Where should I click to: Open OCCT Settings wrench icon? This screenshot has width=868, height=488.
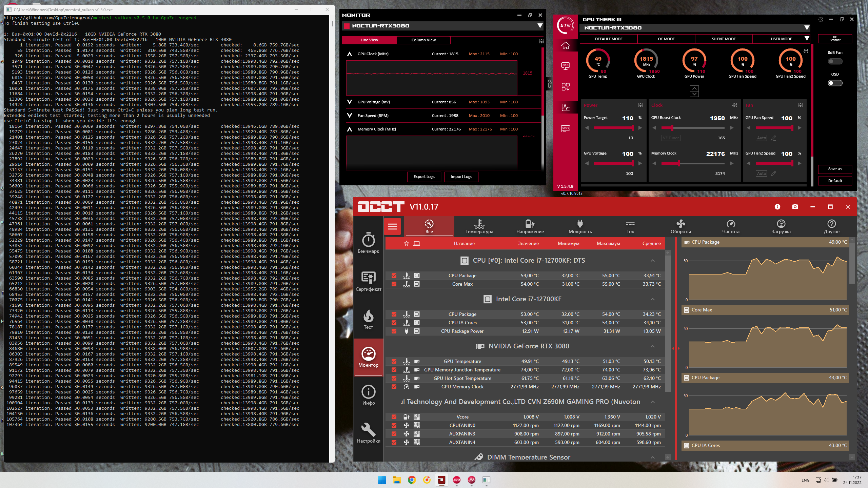(x=368, y=432)
